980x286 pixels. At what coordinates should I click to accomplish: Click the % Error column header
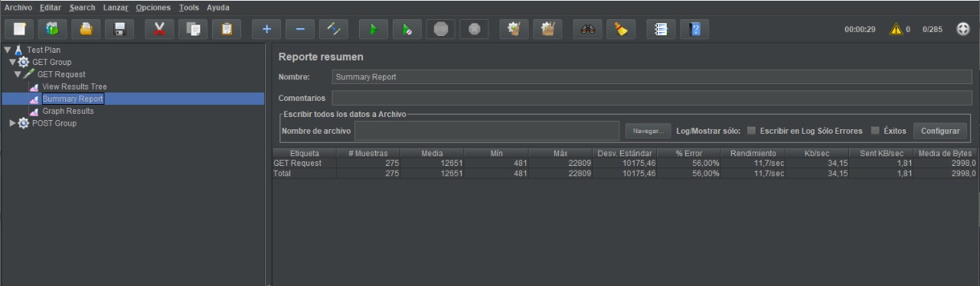[689, 154]
